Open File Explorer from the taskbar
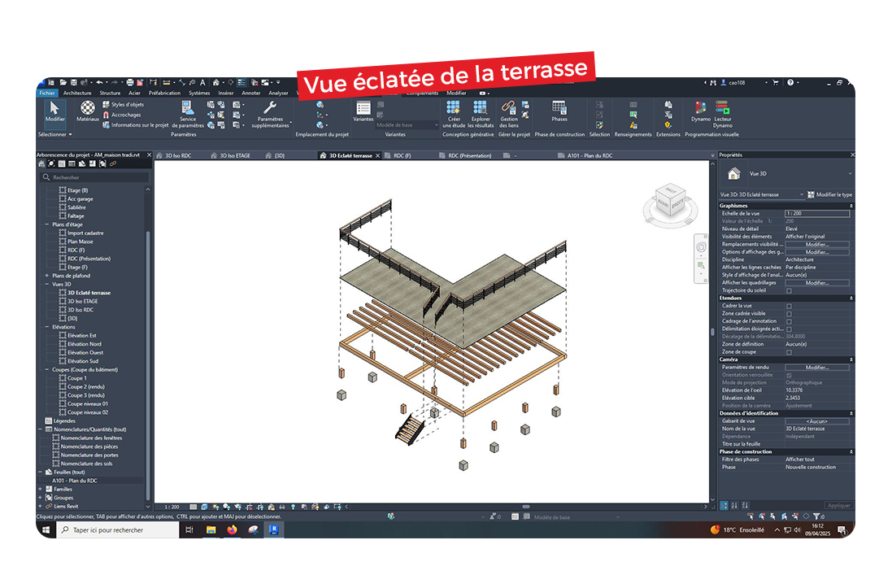The image size is (892, 588). click(211, 530)
